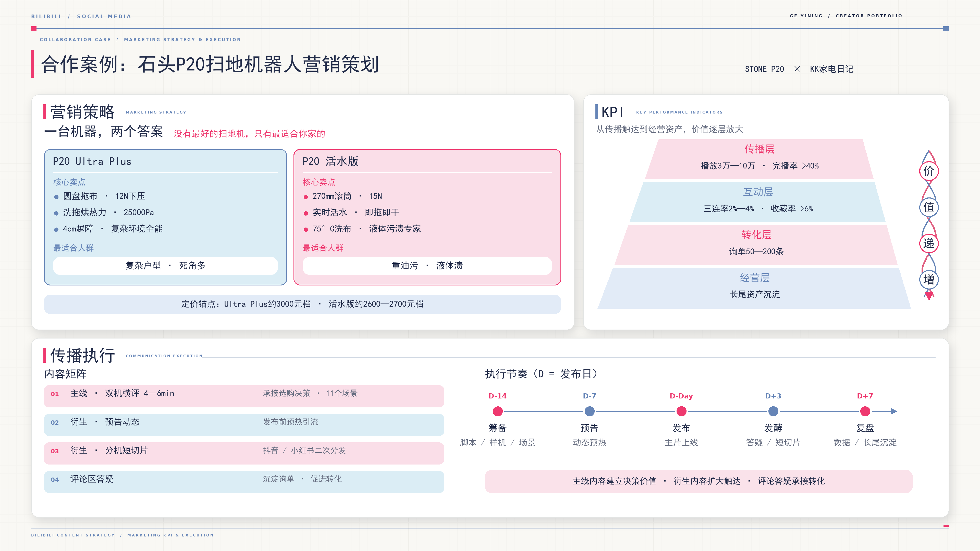Image resolution: width=980 pixels, height=551 pixels.
Task: Click 询单50—200条 metric text
Action: click(756, 251)
